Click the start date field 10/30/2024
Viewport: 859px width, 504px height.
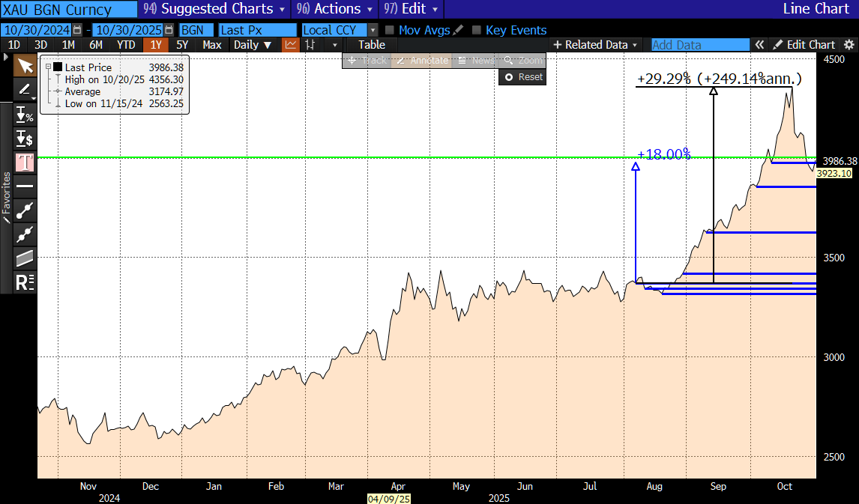(37, 30)
